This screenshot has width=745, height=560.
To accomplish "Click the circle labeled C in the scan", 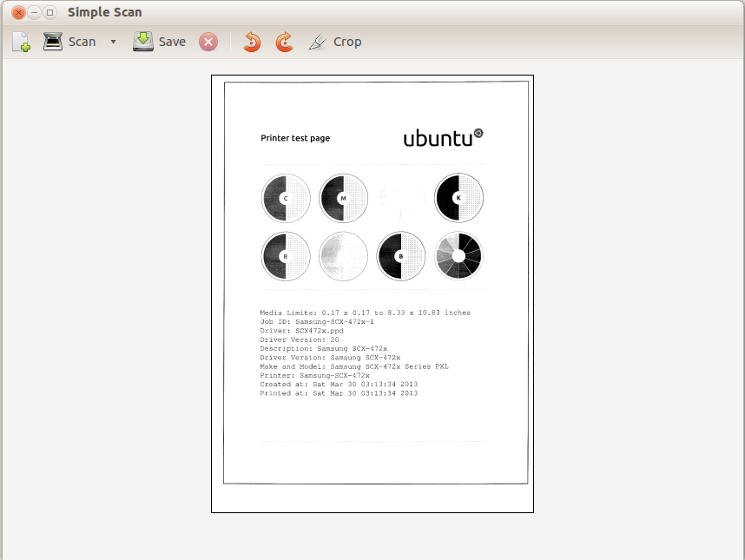I will (286, 198).
